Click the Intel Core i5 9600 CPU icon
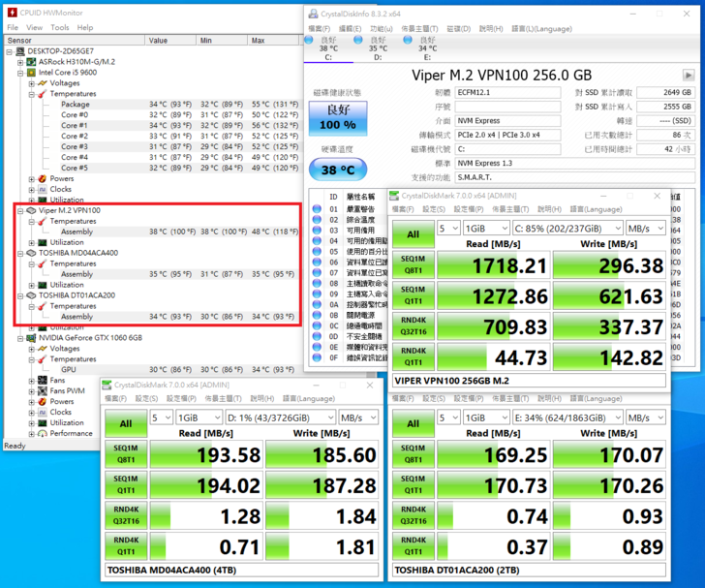 (x=32, y=73)
